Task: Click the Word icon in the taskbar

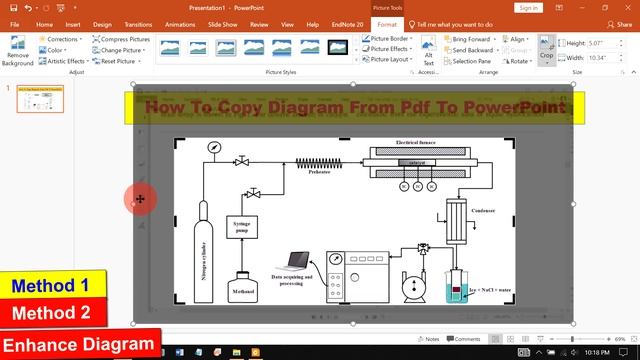Action: coord(180,352)
